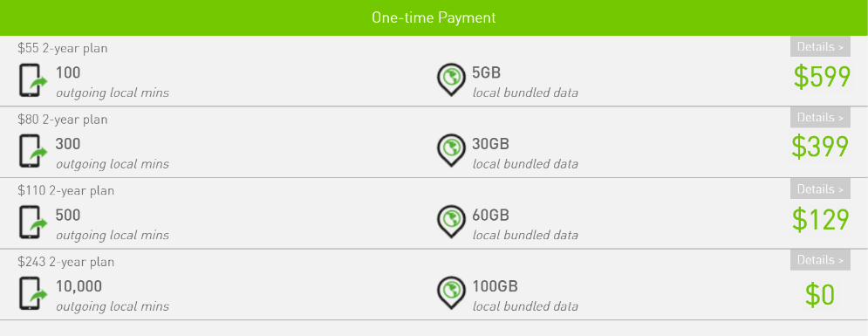The height and width of the screenshot is (336, 868).
Task: Click the $243 2-year plan label
Action: click(x=66, y=262)
